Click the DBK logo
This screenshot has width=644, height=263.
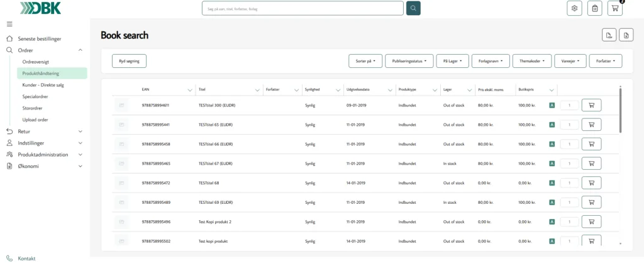pos(41,8)
